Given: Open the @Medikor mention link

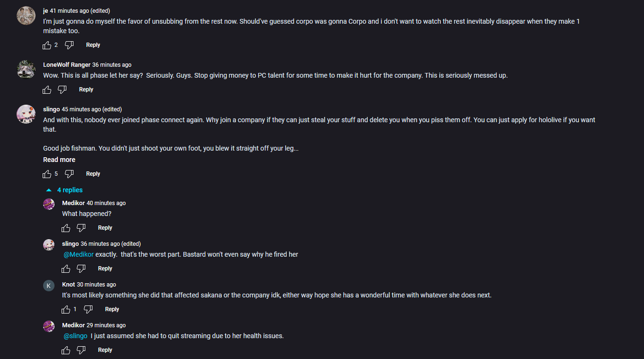Looking at the screenshot, I should pyautogui.click(x=79, y=254).
